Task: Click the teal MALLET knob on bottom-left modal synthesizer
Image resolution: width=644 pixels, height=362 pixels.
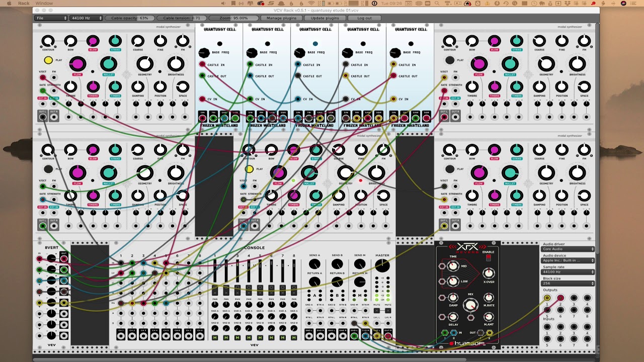Action: pos(108,172)
